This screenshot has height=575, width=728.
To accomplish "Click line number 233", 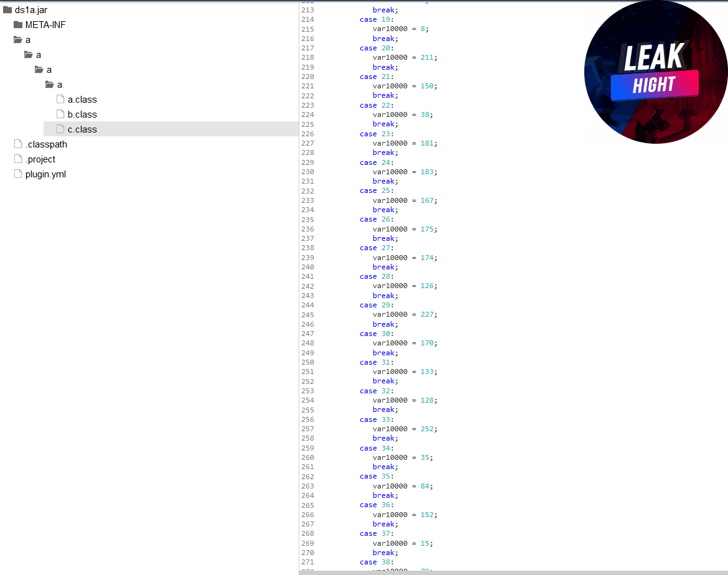I will 308,200.
